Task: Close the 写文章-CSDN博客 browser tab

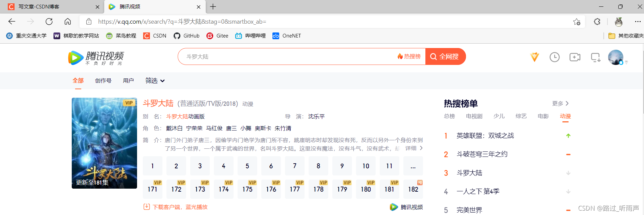Action: [x=97, y=7]
